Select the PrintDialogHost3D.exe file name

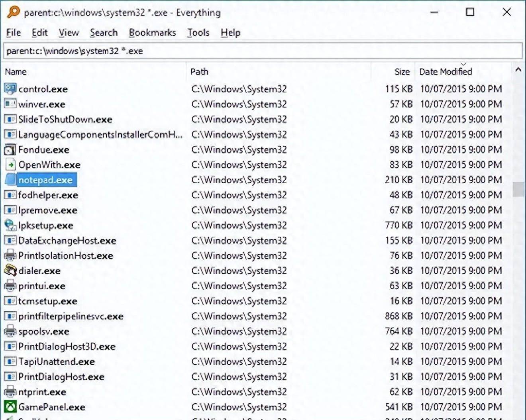click(67, 346)
